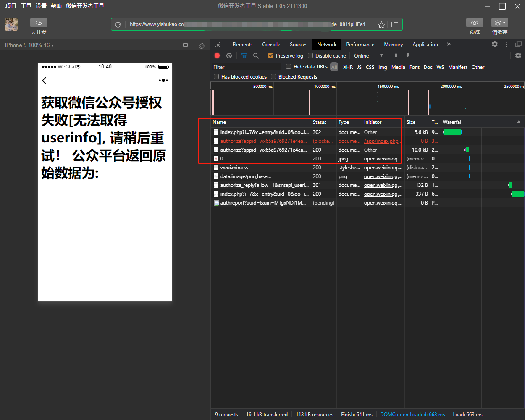Activate the inspect element picker icon
Viewport: 525px width, 420px height.
click(x=217, y=45)
